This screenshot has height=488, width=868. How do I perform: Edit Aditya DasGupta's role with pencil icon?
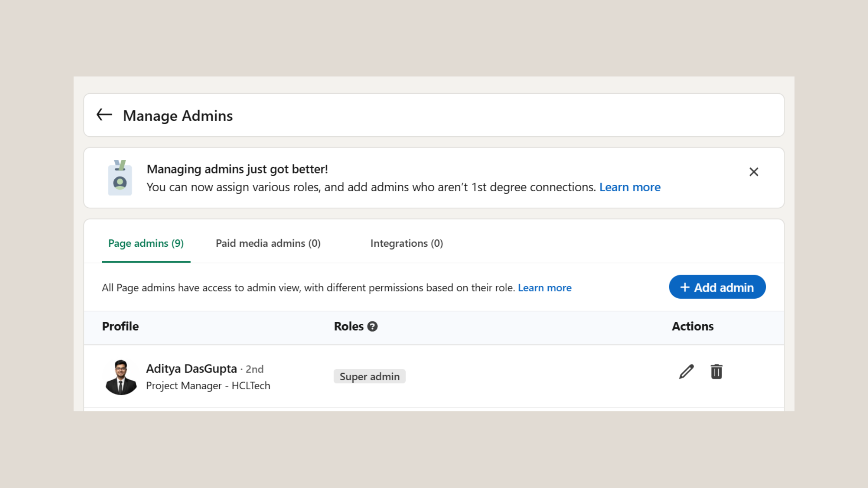coord(686,372)
